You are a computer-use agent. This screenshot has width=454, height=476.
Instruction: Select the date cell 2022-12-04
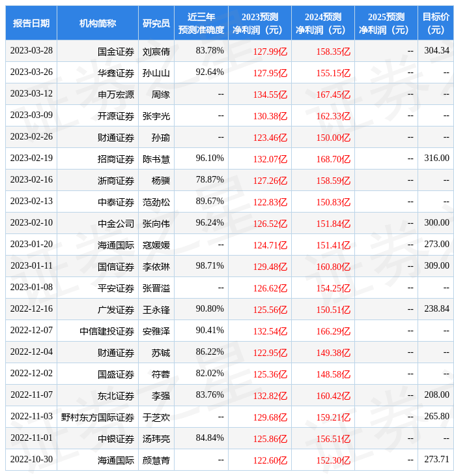click(x=31, y=352)
